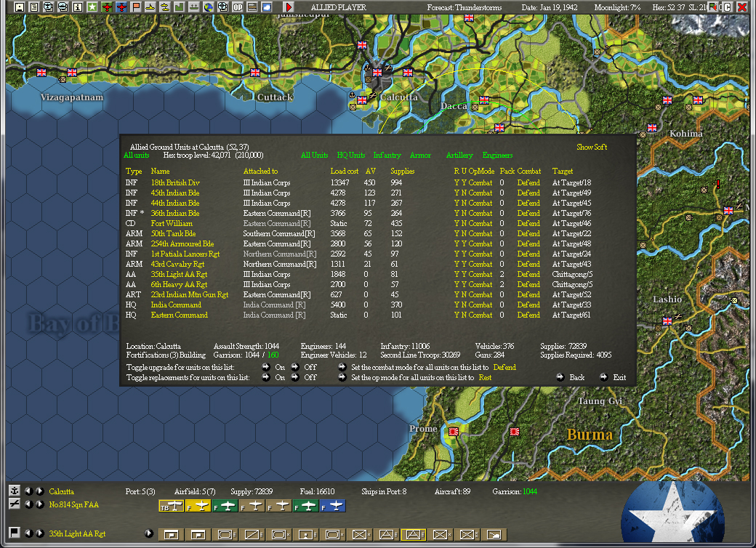Select the All Units filter next to HQ Units
This screenshot has height=548, width=756.
click(314, 156)
